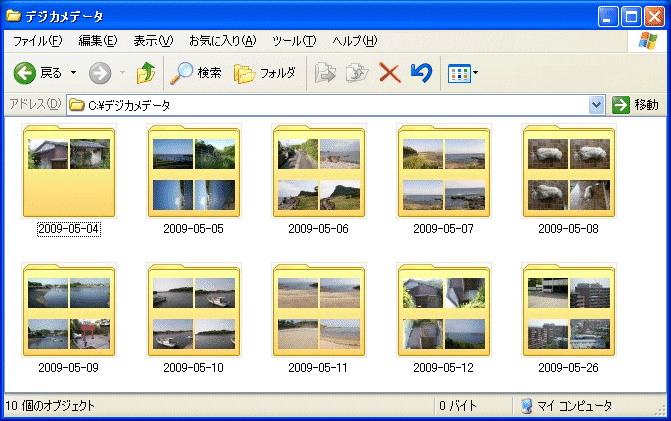Click the green Back arrow button

tap(25, 73)
